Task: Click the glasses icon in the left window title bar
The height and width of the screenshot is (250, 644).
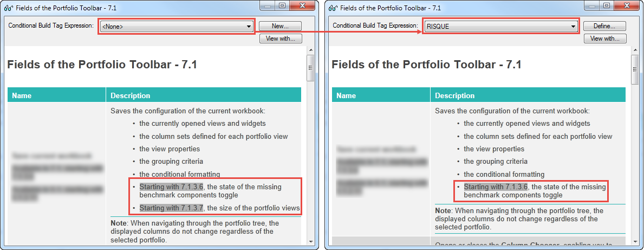Action: click(x=9, y=8)
